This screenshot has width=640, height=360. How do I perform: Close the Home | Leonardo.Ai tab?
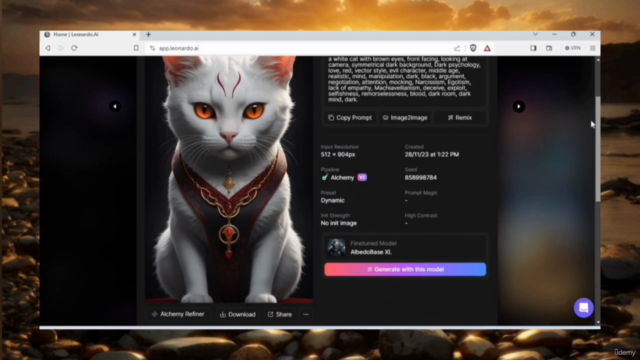tap(134, 35)
